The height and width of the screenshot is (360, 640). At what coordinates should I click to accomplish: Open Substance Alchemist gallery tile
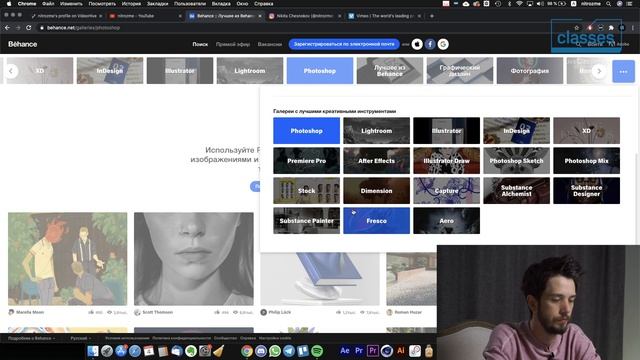pyautogui.click(x=516, y=191)
